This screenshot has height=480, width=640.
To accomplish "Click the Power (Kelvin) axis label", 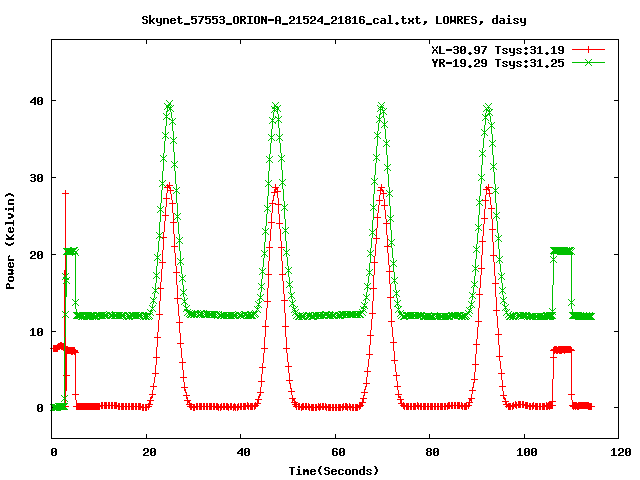I will pyautogui.click(x=10, y=241).
